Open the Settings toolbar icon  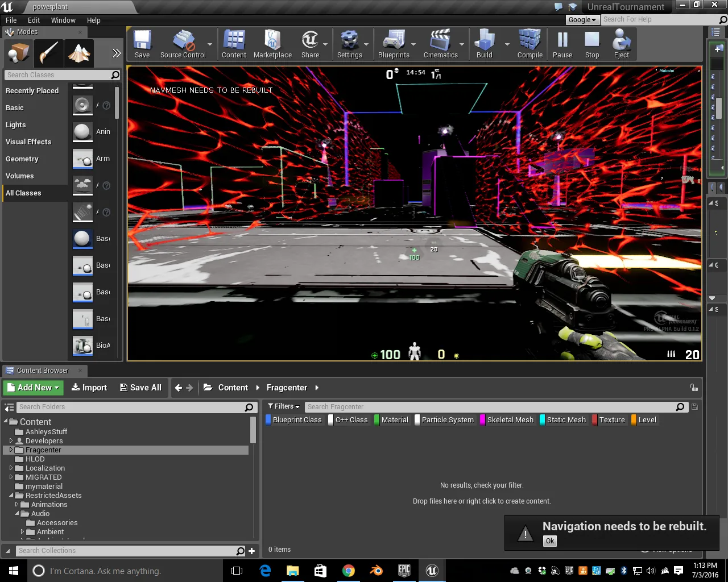[349, 44]
